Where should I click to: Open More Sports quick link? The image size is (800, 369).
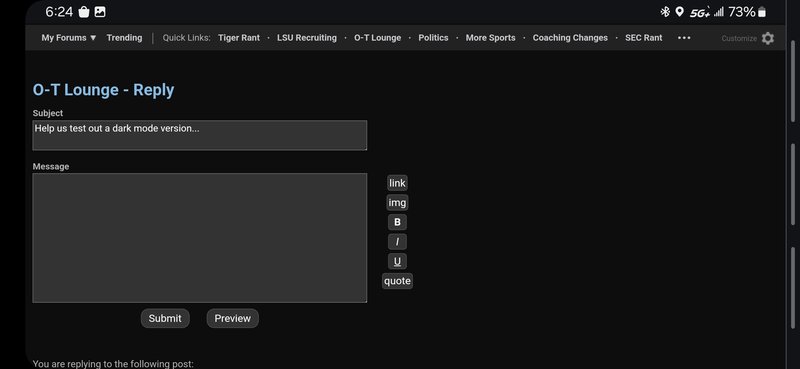490,38
